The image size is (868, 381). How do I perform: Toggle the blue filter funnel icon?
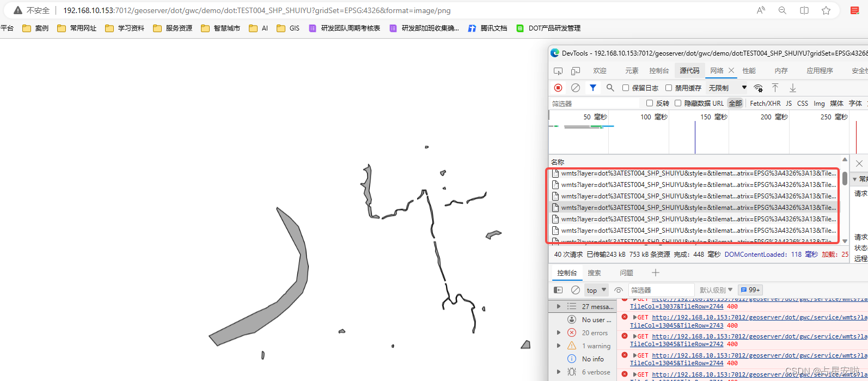593,88
